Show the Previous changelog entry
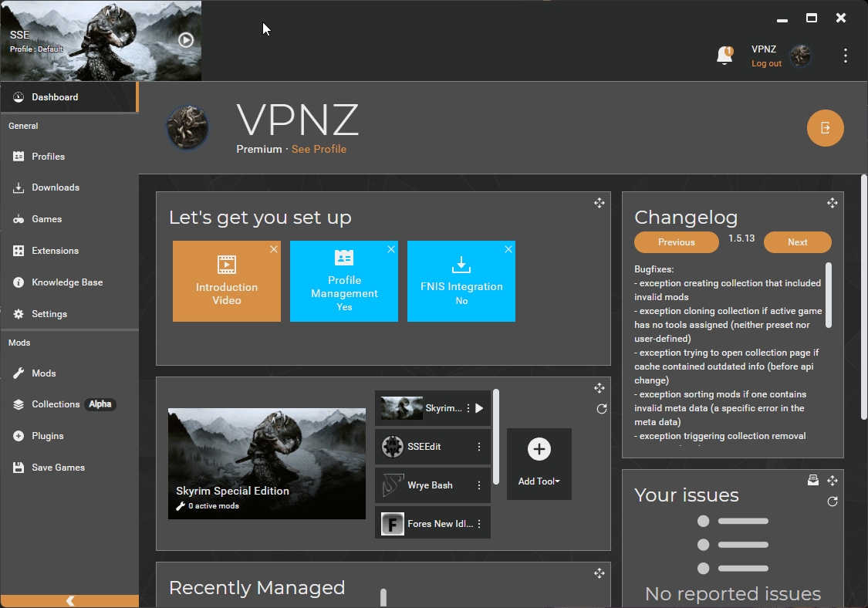Image resolution: width=868 pixels, height=608 pixels. tap(676, 242)
